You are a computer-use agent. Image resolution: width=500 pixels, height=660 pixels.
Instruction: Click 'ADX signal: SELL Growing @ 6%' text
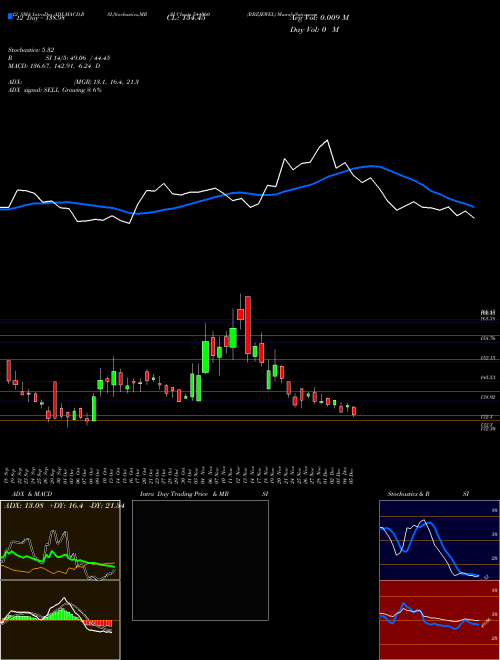point(55,90)
